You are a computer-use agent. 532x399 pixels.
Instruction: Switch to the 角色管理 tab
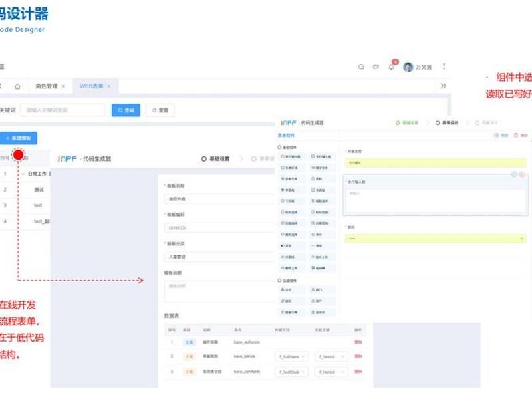coord(47,86)
